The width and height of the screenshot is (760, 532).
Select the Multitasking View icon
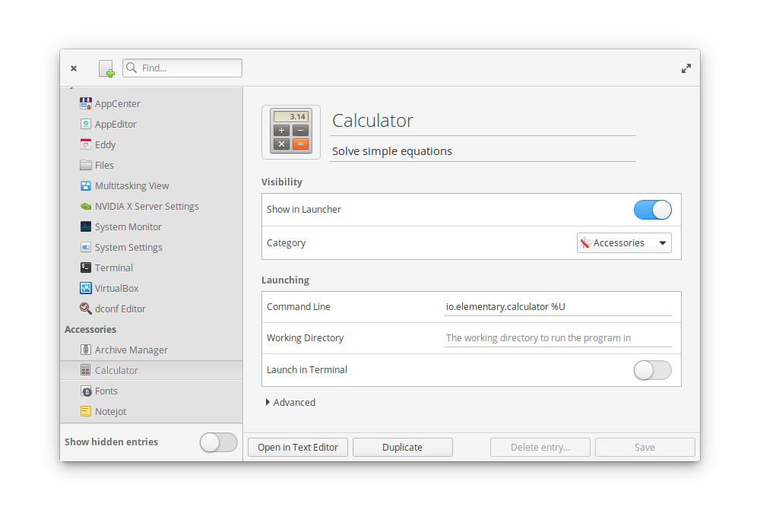coord(86,185)
